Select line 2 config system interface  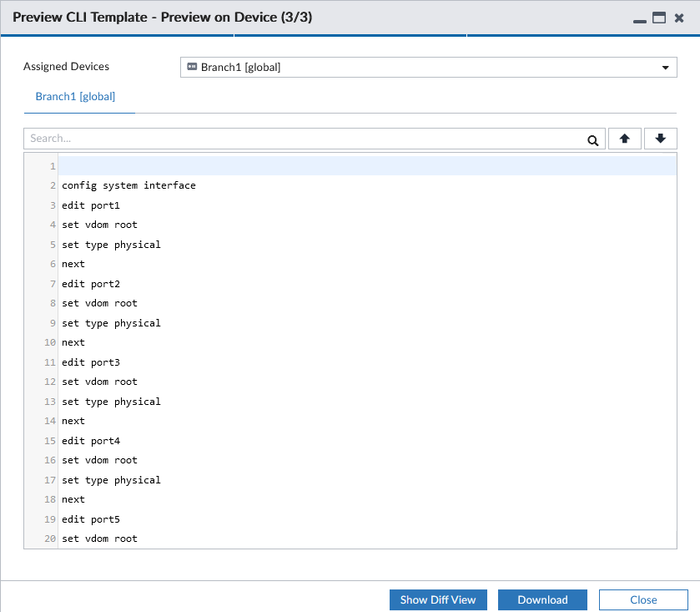point(128,185)
